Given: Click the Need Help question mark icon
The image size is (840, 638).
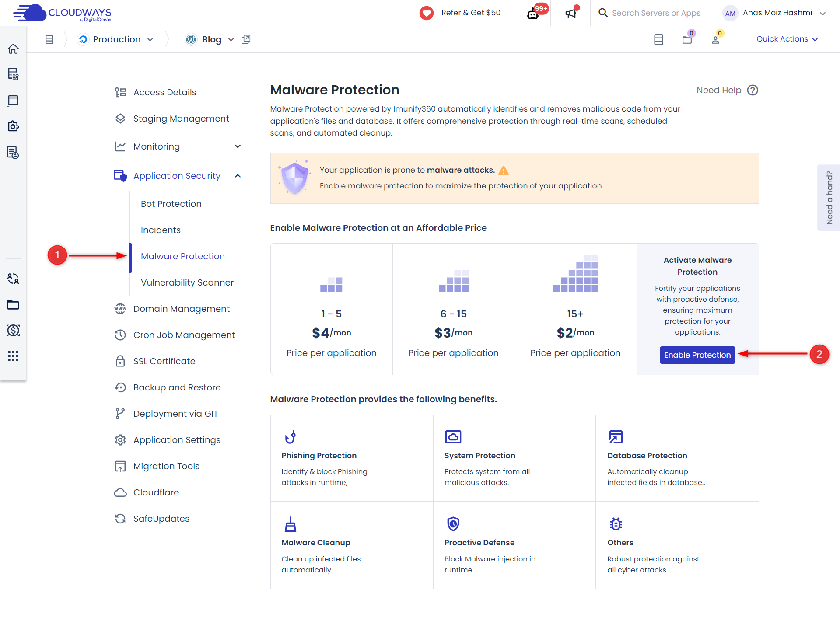Looking at the screenshot, I should click(x=752, y=90).
